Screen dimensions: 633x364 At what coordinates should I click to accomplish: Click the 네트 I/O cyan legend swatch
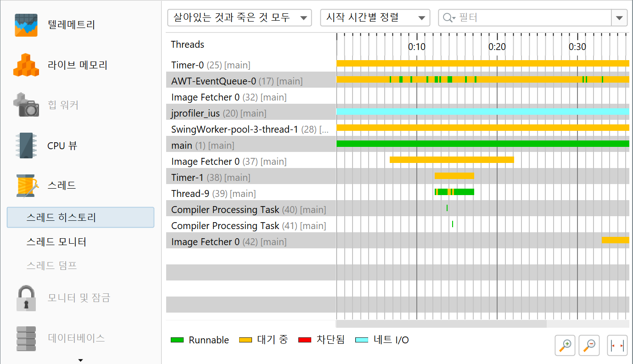click(x=362, y=340)
